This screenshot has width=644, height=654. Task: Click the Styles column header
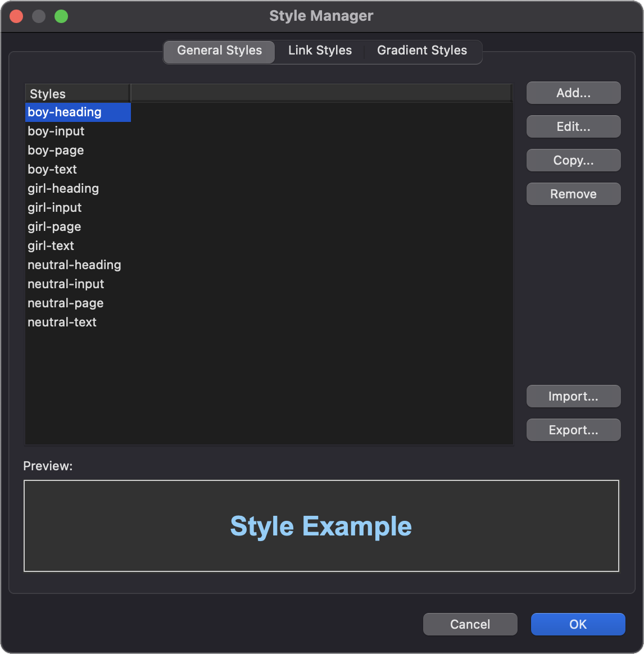(77, 94)
